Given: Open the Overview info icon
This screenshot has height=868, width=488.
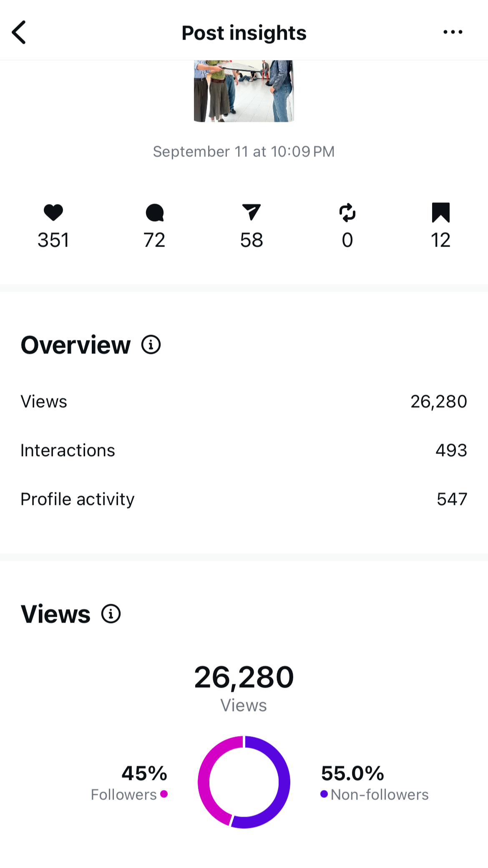Looking at the screenshot, I should tap(151, 345).
